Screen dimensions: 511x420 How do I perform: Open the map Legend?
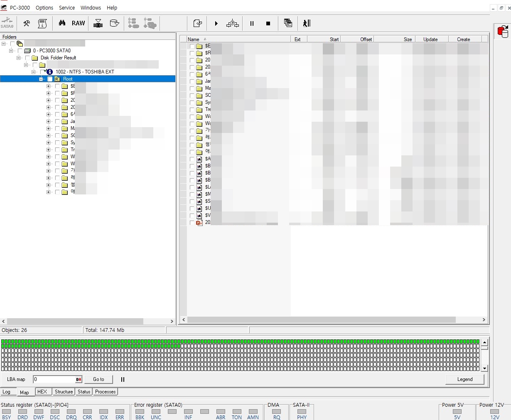point(465,379)
